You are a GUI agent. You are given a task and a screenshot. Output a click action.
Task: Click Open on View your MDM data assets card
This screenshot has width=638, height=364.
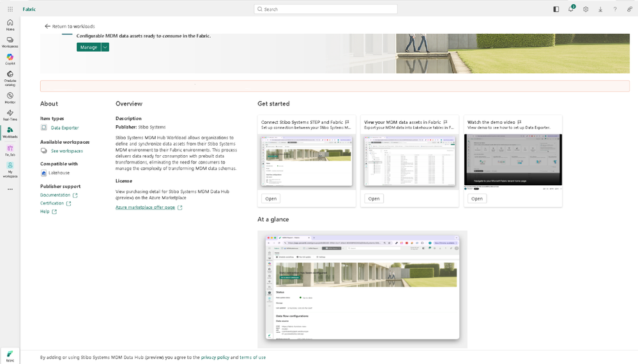point(374,199)
